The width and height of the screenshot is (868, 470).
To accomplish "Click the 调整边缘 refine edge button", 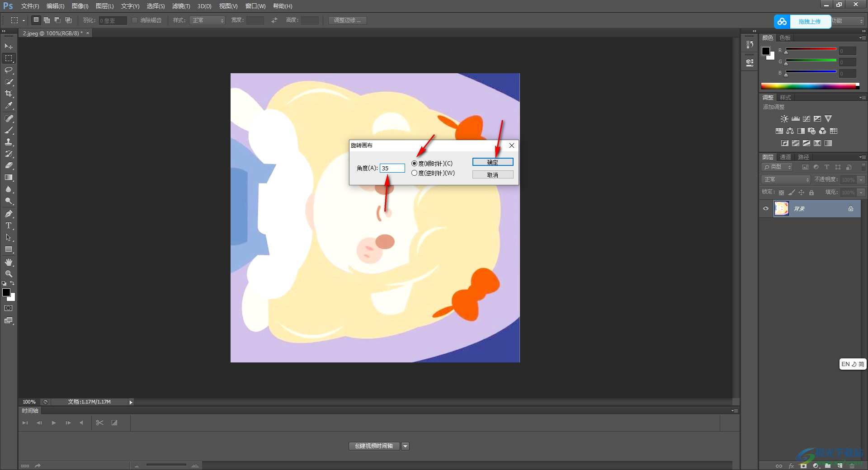I will pos(347,20).
